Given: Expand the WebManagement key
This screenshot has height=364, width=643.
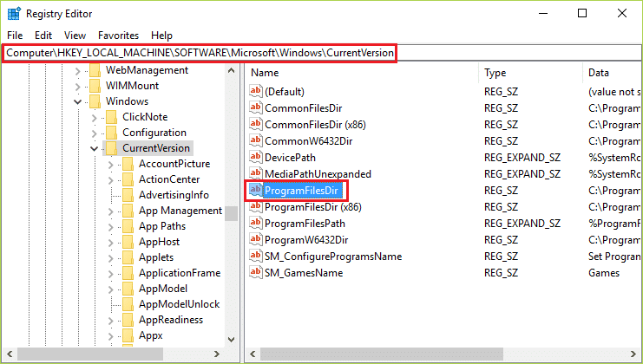Looking at the screenshot, I should (x=77, y=71).
